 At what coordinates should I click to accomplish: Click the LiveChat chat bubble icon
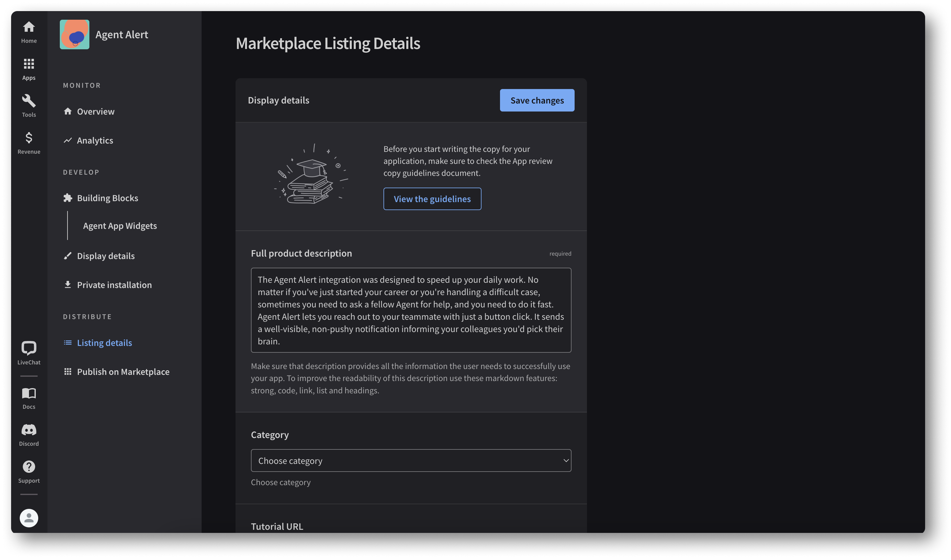coord(29,347)
